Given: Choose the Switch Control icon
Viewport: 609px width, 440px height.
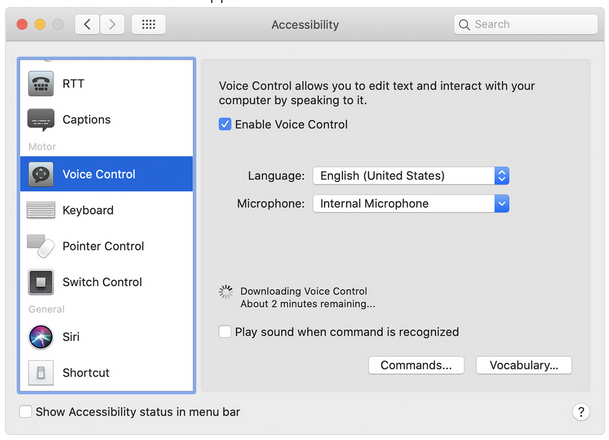Looking at the screenshot, I should [x=41, y=282].
